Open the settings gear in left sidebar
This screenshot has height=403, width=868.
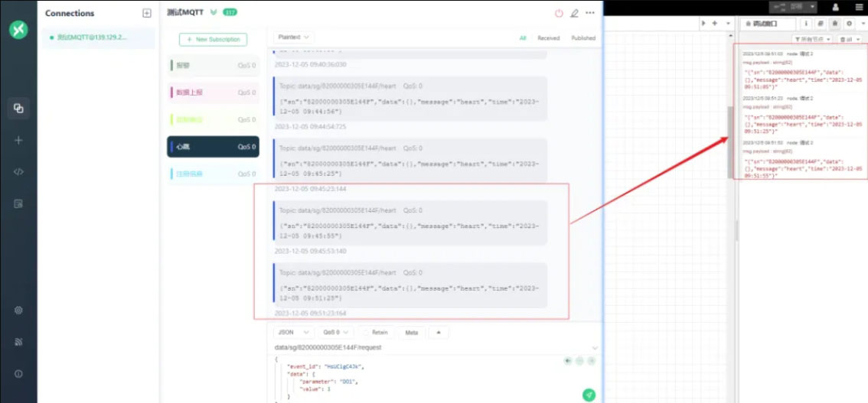[18, 310]
